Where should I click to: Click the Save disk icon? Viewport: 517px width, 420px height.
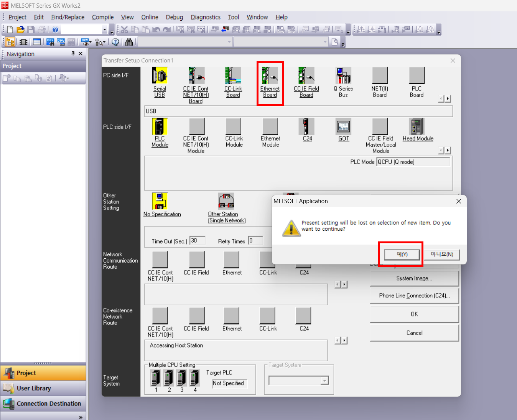31,30
